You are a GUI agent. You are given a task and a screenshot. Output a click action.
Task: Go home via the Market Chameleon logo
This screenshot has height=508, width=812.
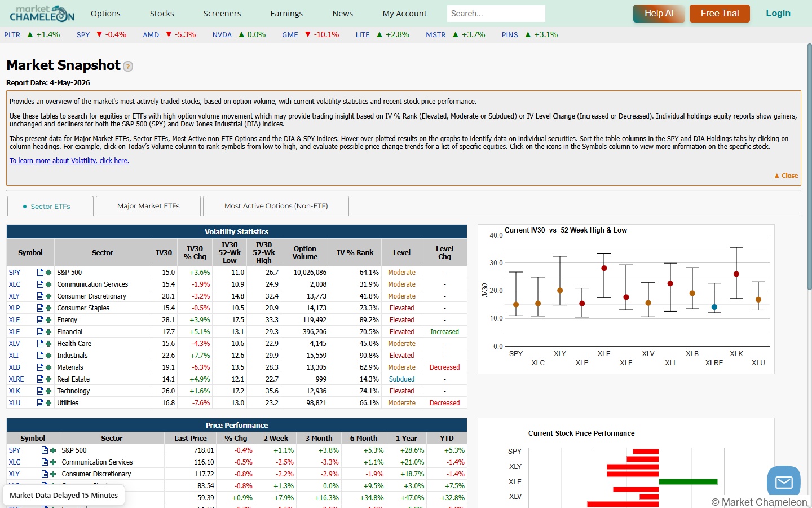[42, 13]
